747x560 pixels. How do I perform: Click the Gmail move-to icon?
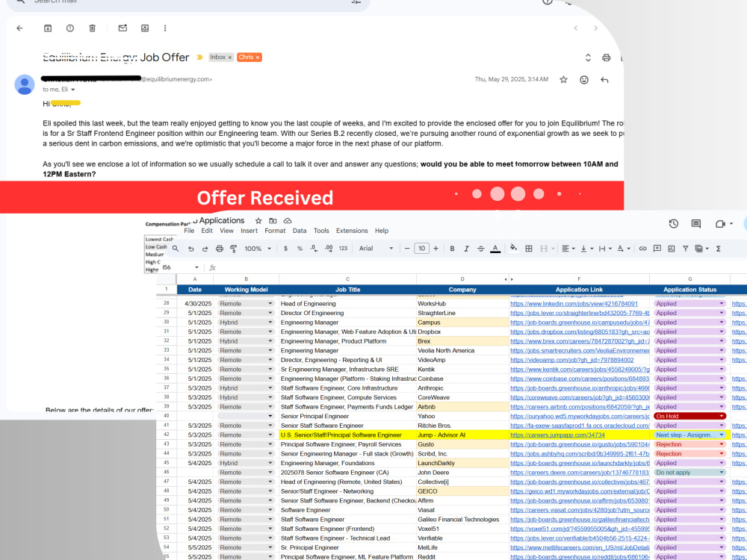coord(145,28)
